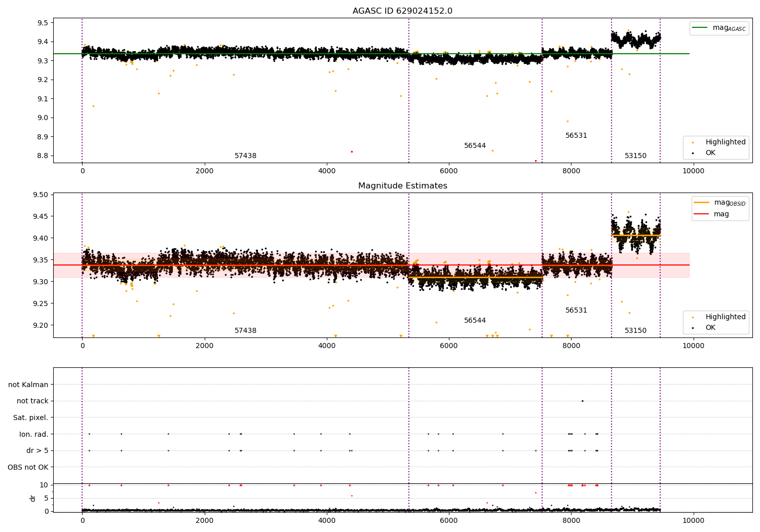This screenshot has height=532, width=760.
Task: Click the 2000 x-tick label under the top plot
Action: click(x=205, y=171)
